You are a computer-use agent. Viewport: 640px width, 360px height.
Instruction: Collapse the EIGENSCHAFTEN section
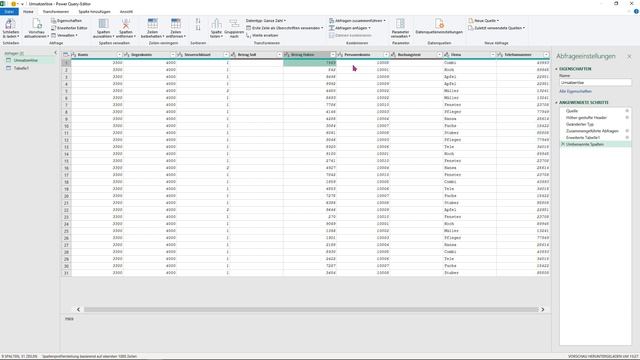click(x=556, y=69)
